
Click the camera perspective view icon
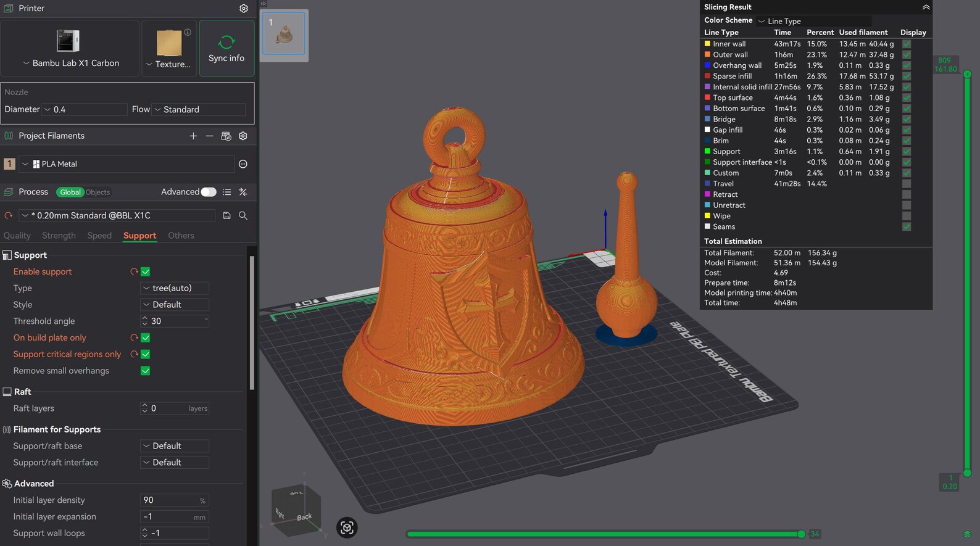(347, 527)
